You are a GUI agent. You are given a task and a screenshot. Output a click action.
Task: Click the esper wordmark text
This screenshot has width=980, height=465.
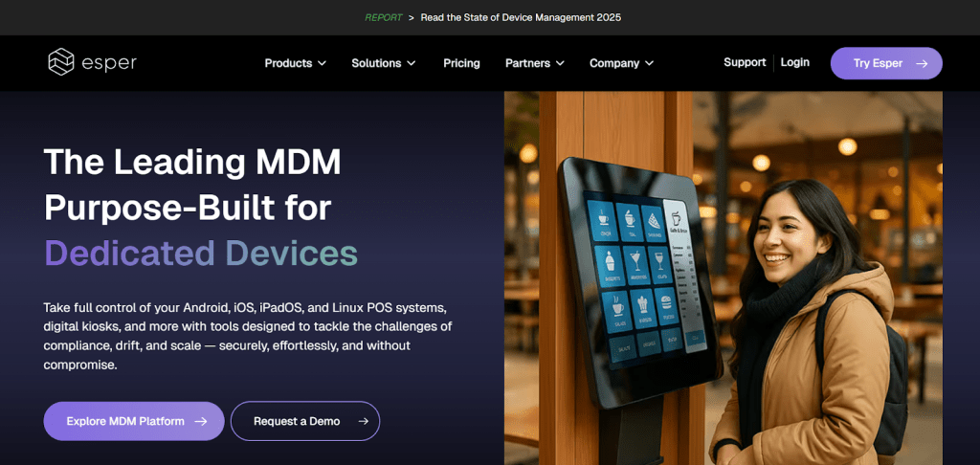(109, 63)
